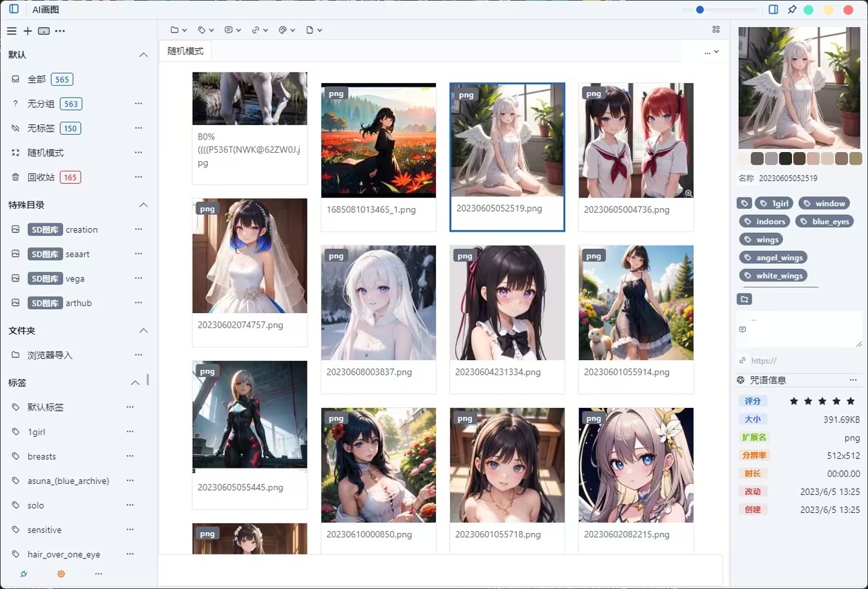This screenshot has height=589, width=868.
Task: Click the add-to-folder icon in the right panel
Action: 744,299
